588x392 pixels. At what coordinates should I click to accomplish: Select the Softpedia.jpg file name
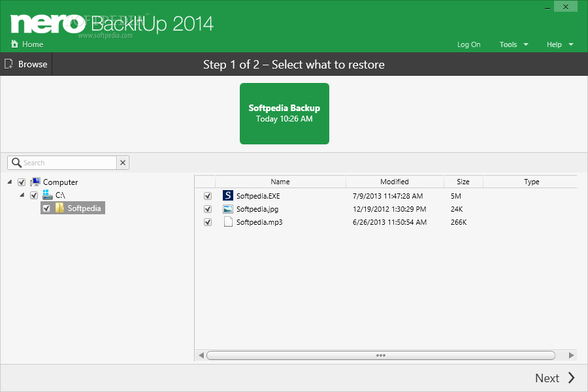(x=257, y=209)
